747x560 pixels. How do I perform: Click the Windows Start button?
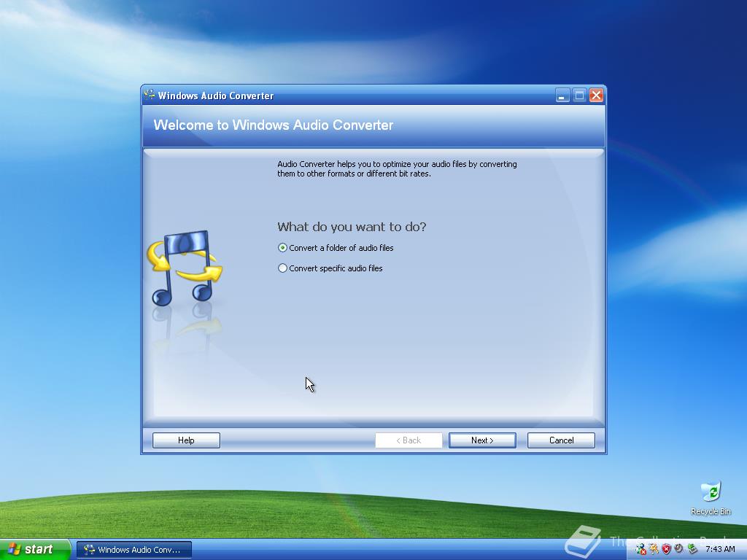[x=35, y=549]
